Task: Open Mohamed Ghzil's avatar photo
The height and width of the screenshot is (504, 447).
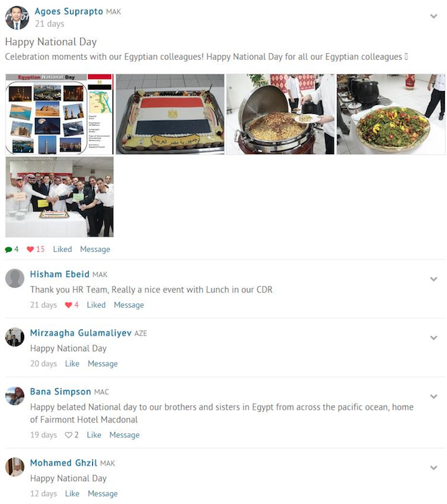Action: point(15,467)
